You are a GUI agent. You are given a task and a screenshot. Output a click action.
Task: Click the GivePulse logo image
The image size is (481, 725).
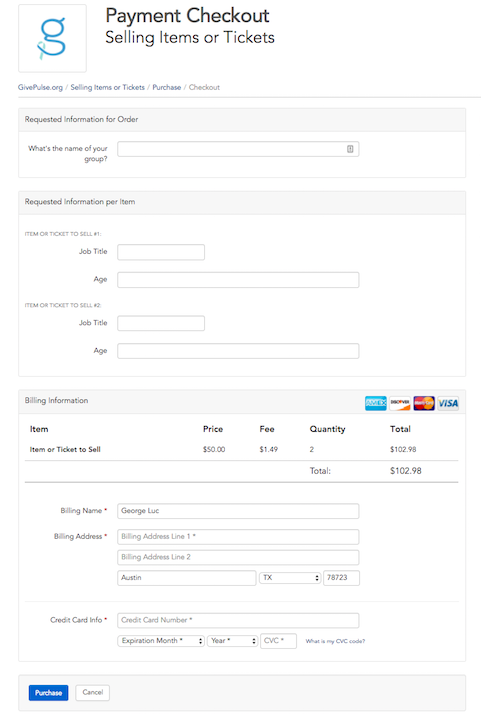(x=52, y=38)
